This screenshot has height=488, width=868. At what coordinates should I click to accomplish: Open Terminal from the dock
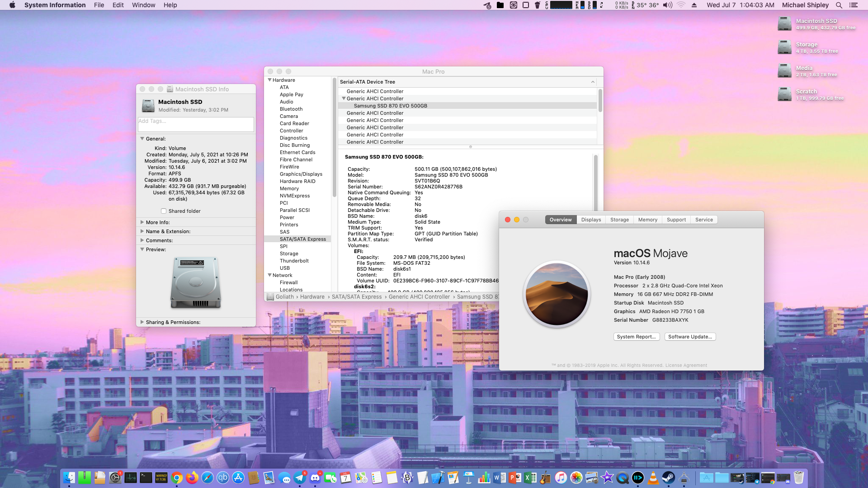coord(146,478)
